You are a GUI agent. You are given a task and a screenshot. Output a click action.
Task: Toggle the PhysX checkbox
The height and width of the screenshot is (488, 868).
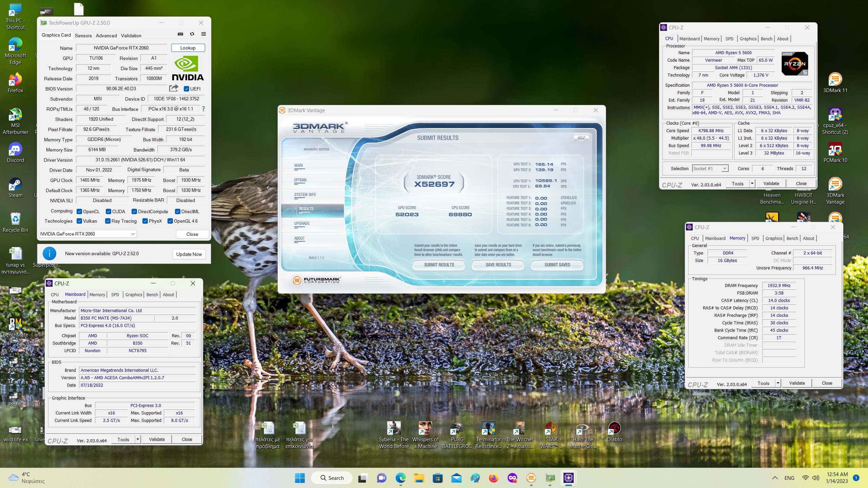point(145,221)
